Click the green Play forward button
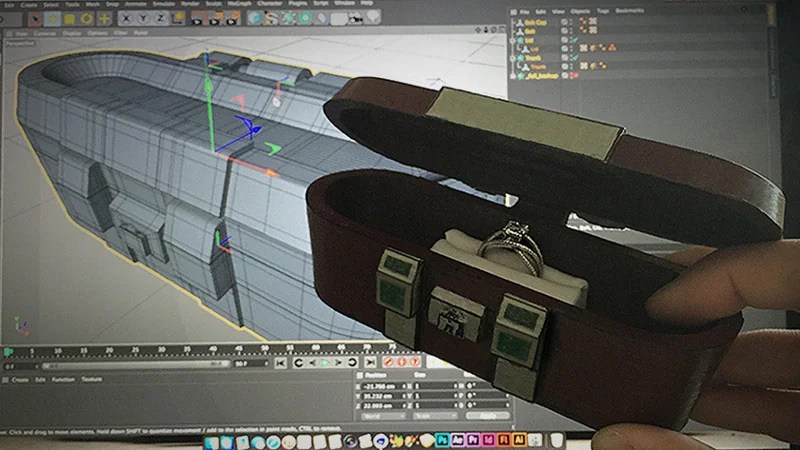 pyautogui.click(x=325, y=363)
